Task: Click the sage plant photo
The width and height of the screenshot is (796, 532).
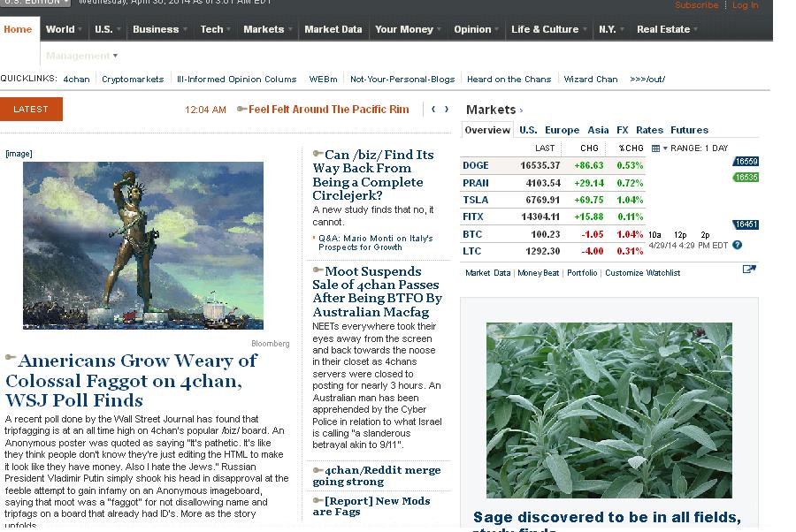Action: click(x=608, y=410)
